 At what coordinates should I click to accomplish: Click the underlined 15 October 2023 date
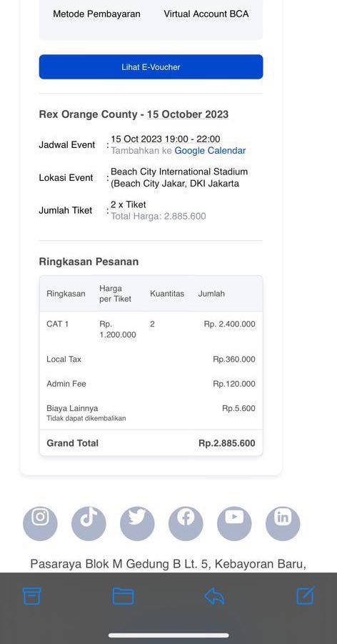pyautogui.click(x=188, y=114)
